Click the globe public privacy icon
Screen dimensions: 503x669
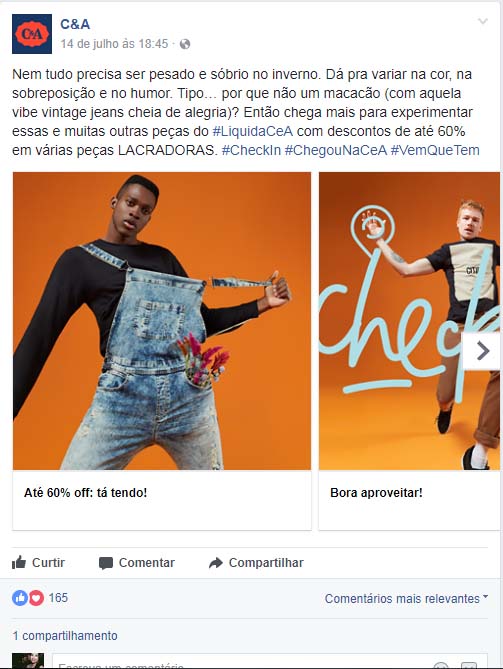(185, 44)
